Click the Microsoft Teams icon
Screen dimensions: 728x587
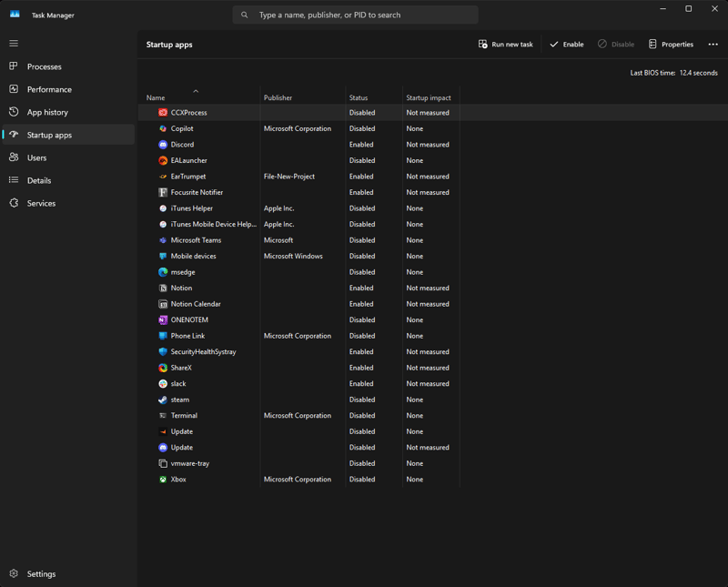tap(163, 240)
